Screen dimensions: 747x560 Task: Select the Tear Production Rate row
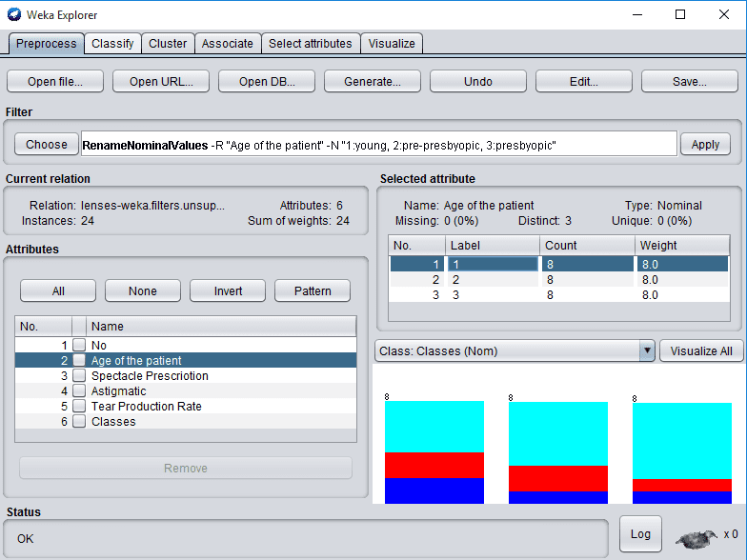tap(186, 406)
